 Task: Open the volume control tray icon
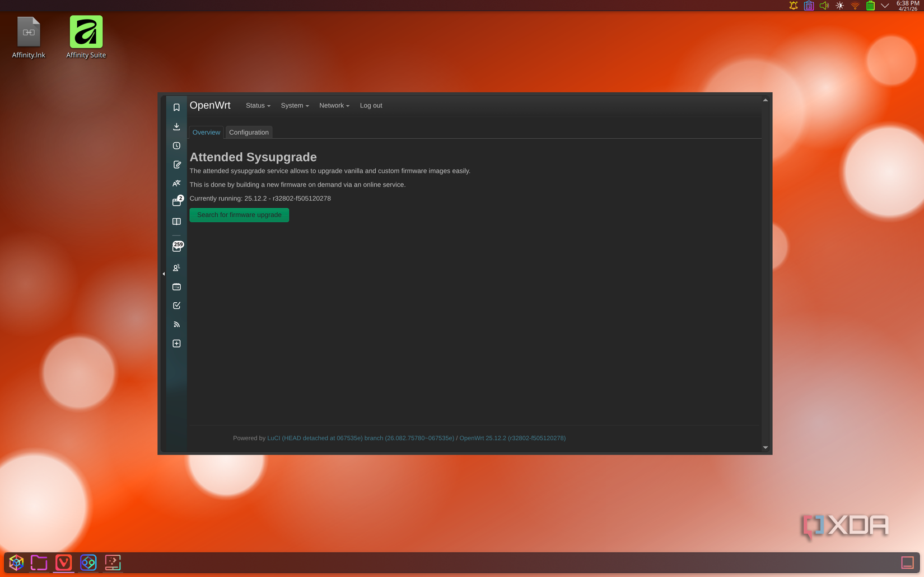(x=824, y=6)
